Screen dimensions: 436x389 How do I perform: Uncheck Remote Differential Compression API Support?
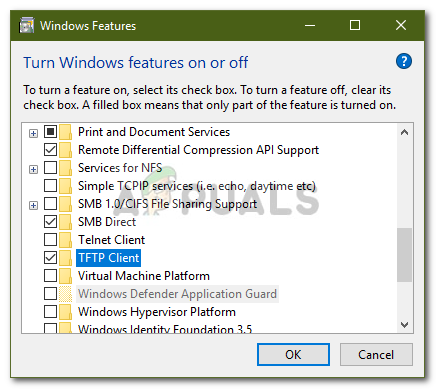click(x=50, y=150)
